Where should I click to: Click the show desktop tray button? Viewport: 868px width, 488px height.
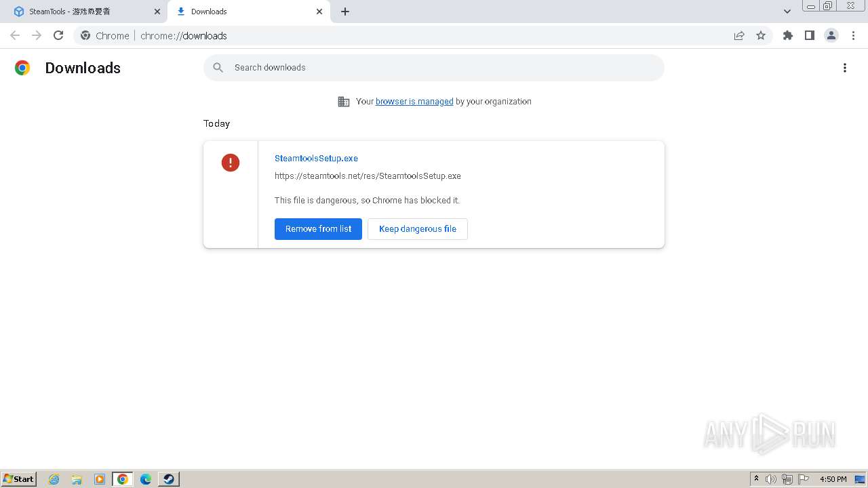(x=861, y=479)
